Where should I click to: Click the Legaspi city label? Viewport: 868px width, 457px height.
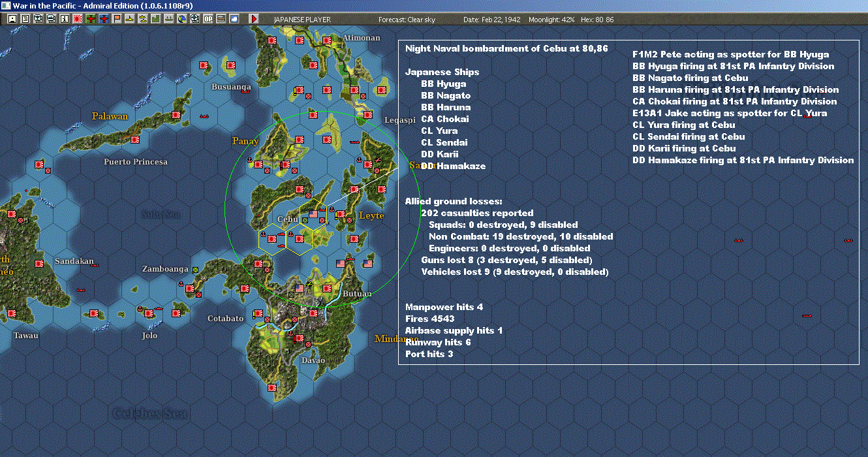pos(399,120)
